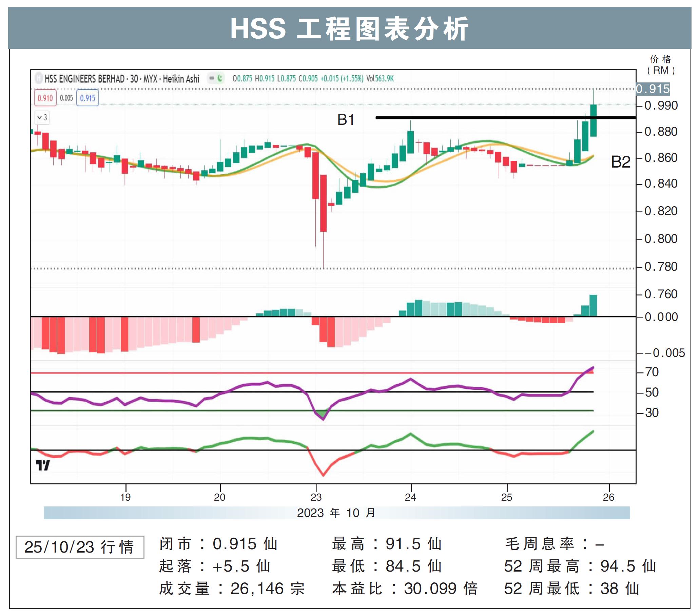Click the 0.800 price axis label

click(661, 239)
